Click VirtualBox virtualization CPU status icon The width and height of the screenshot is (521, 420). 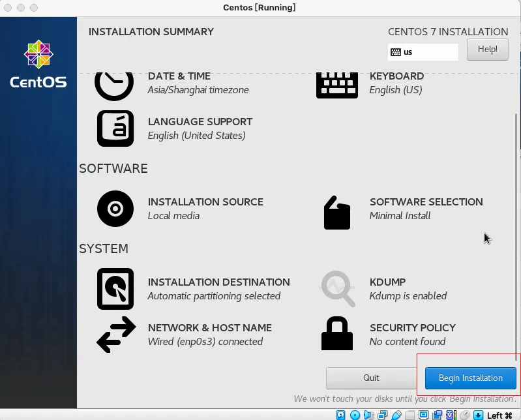[451, 415]
